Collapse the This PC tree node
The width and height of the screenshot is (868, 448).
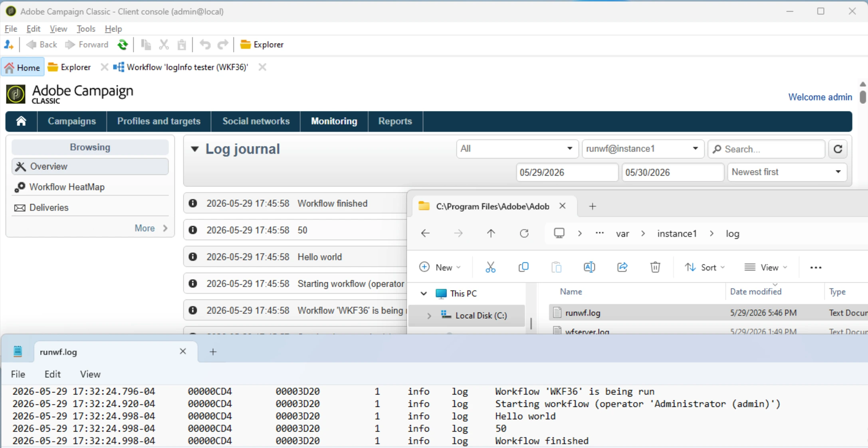click(424, 293)
